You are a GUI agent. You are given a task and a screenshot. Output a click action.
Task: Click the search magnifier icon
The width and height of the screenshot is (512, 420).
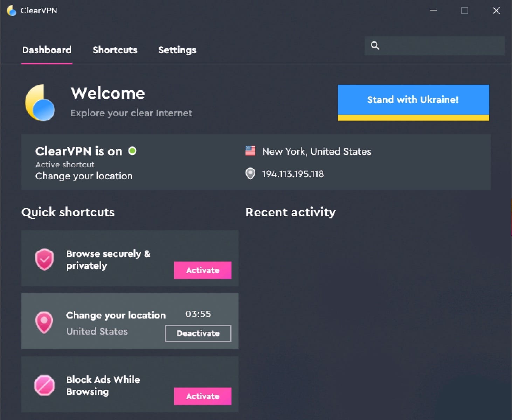coord(375,45)
